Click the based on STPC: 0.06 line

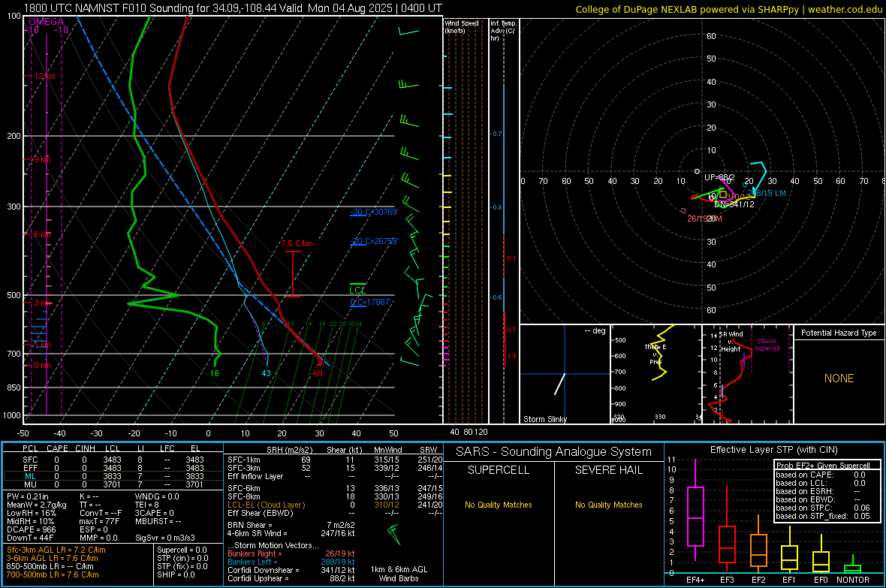click(823, 508)
